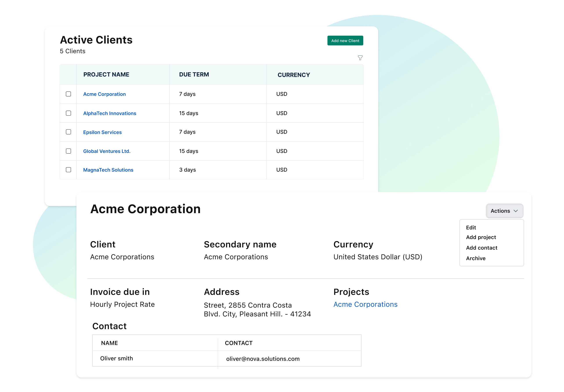This screenshot has width=564, height=392.
Task: Open the AlphaTech Innovations link
Action: (x=109, y=113)
